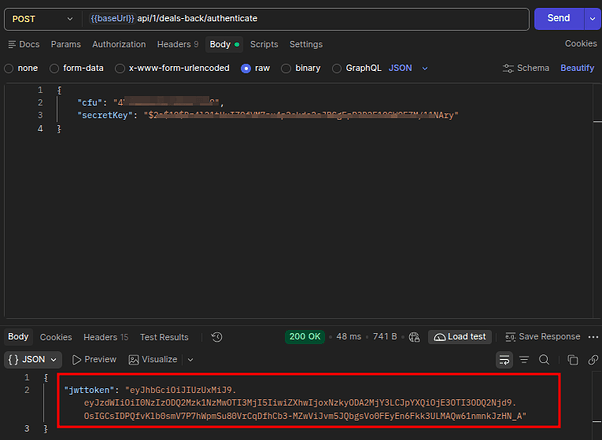Open the request Headers 9 tab

click(x=177, y=45)
